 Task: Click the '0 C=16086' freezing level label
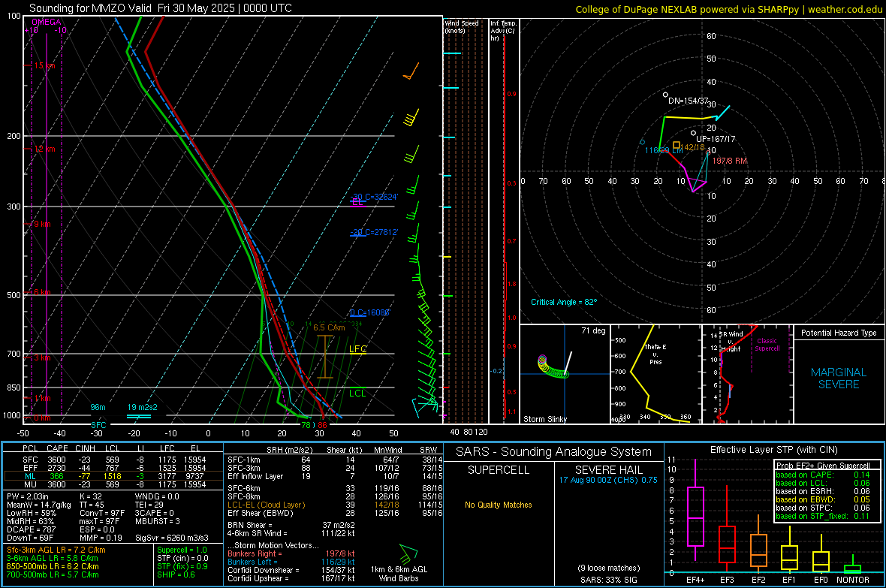369,312
